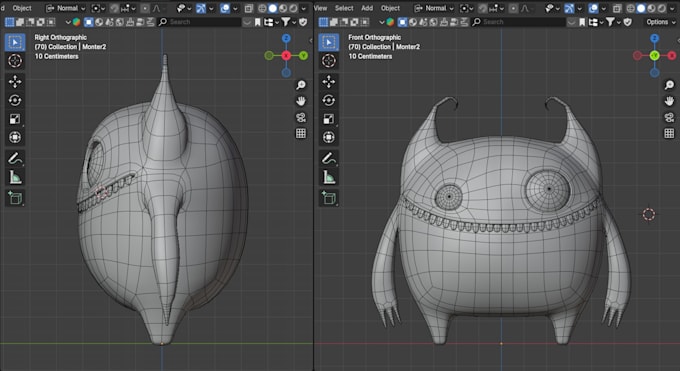Open View menu in Front Orthographic viewport
Image resolution: width=680 pixels, height=371 pixels.
[320, 8]
